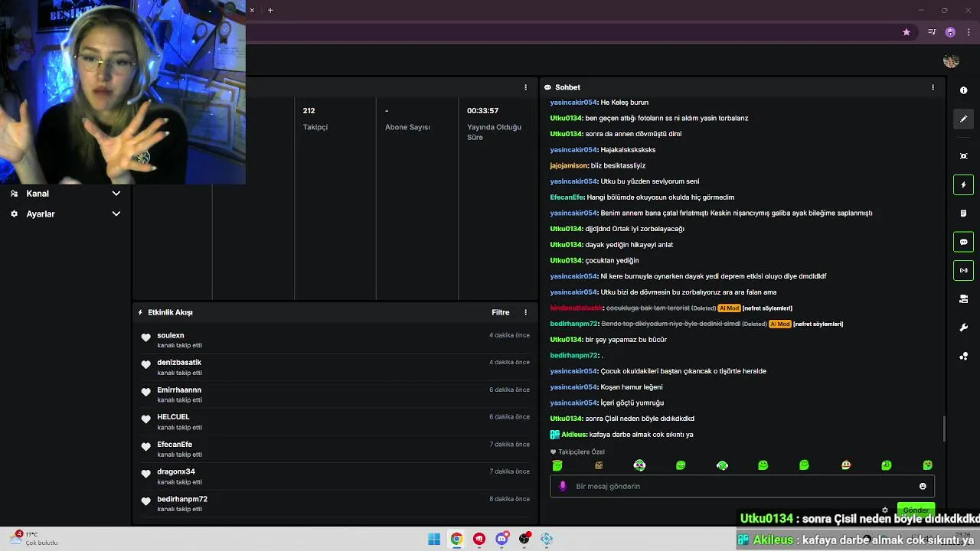Click the green Gönder send button
980x551 pixels.
point(916,509)
